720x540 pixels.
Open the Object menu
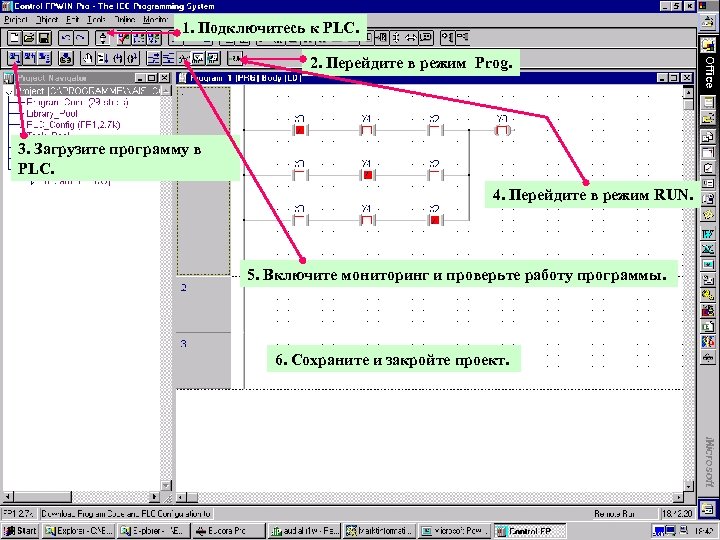click(47, 20)
